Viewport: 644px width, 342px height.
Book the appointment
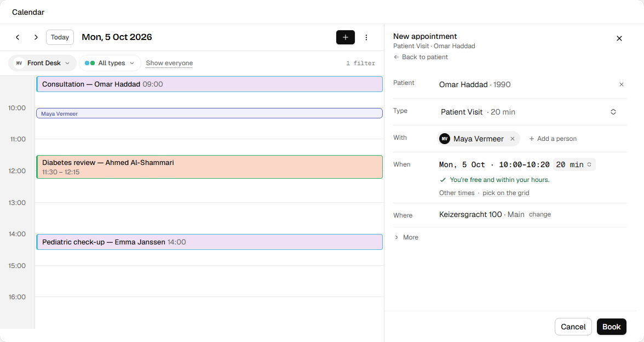click(612, 327)
